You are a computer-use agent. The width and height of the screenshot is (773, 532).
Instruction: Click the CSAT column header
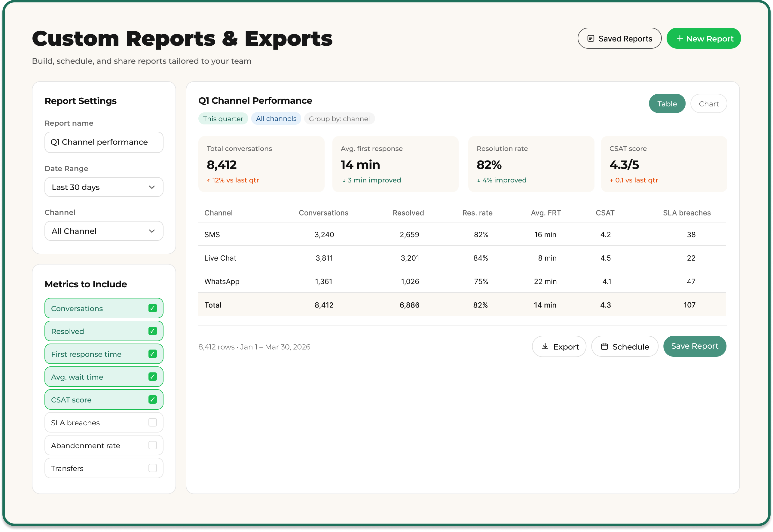605,213
